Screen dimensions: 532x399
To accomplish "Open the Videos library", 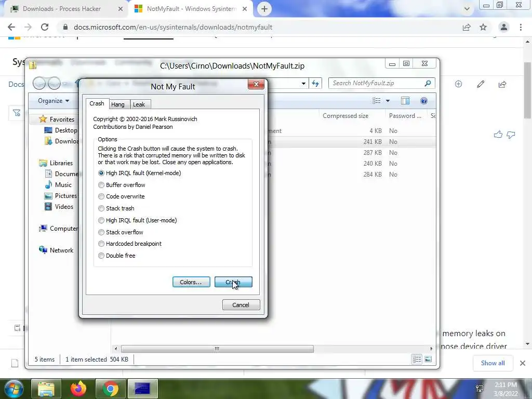I will click(x=59, y=207).
